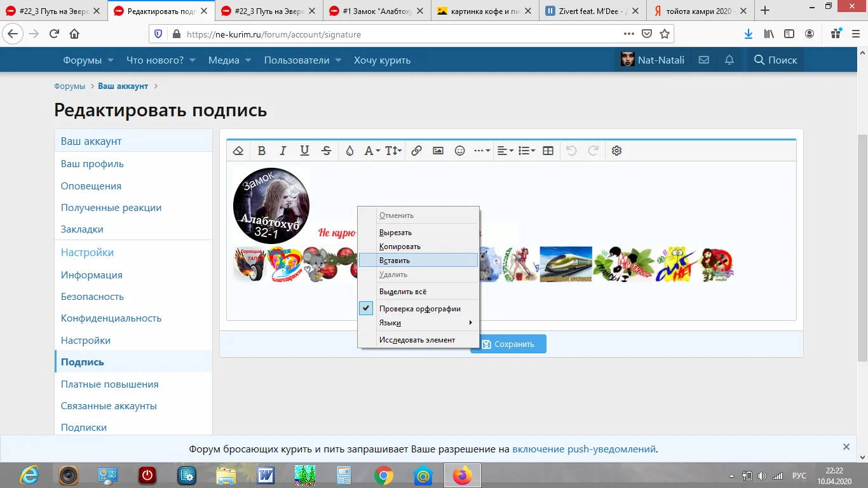Open the text alignment dropdown
The height and width of the screenshot is (488, 868).
[504, 151]
